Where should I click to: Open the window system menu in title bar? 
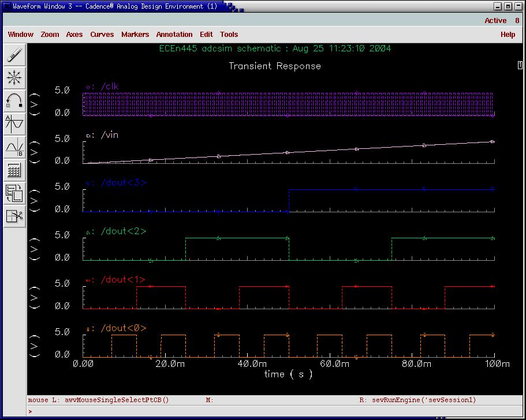tap(6, 6)
